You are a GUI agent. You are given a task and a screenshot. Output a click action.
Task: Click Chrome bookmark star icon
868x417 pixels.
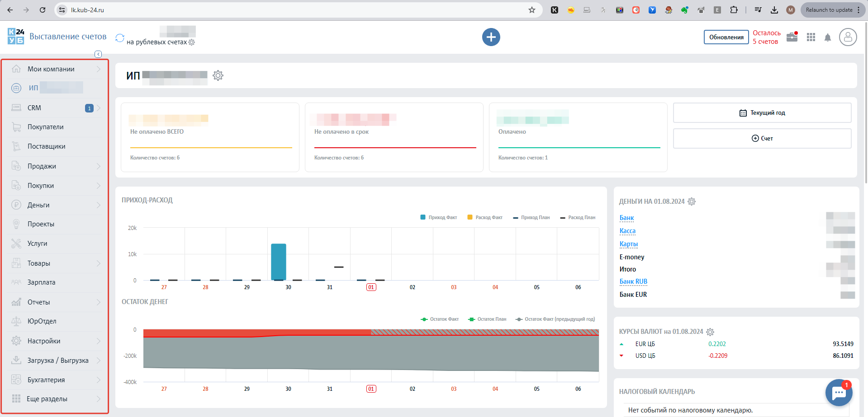click(532, 10)
